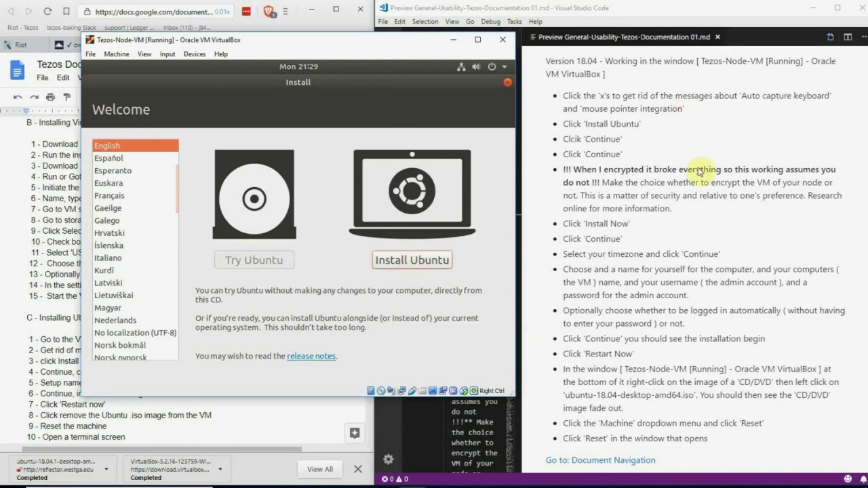Click the VirtualBox USB status icon

coord(412,390)
